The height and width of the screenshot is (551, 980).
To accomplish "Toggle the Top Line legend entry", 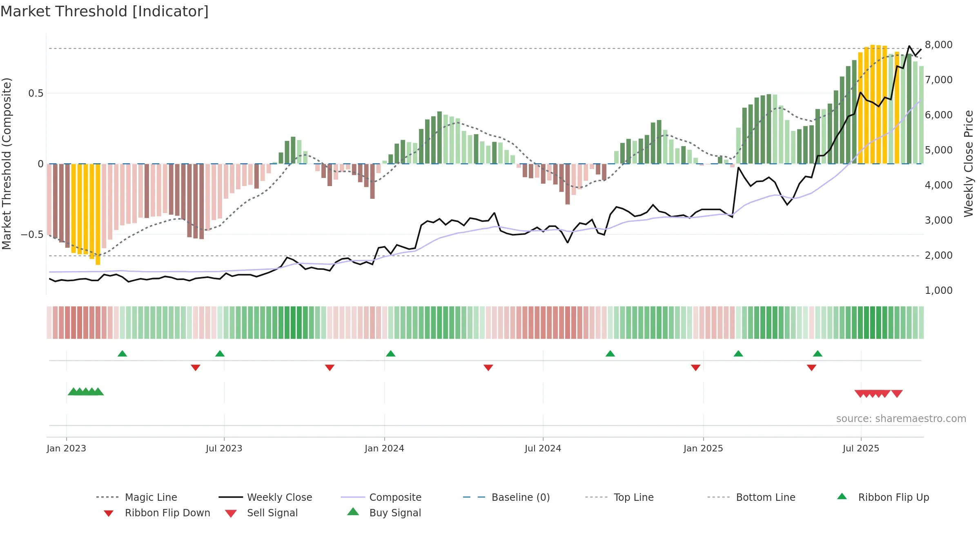I will pyautogui.click(x=619, y=497).
